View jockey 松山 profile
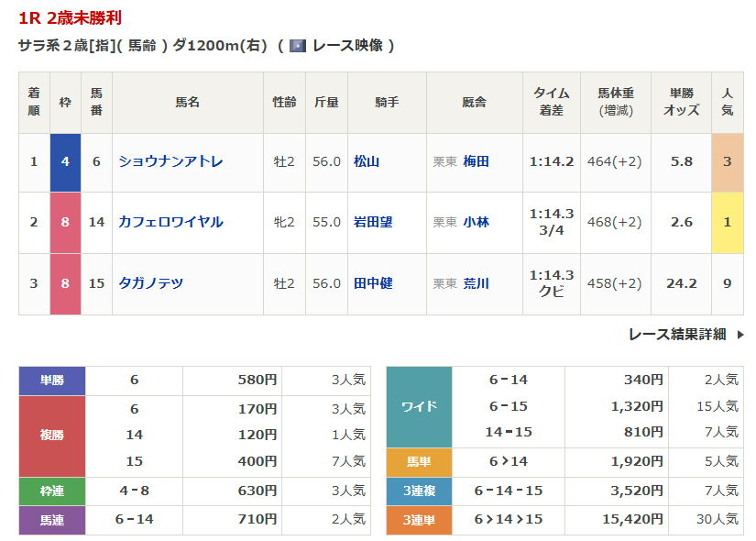Screen dimensions: 756x541 [x=367, y=161]
